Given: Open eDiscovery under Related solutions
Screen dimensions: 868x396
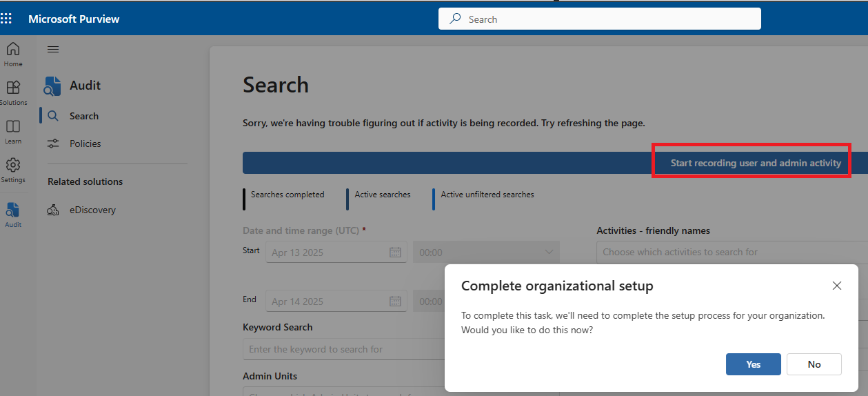Looking at the screenshot, I should coord(92,210).
